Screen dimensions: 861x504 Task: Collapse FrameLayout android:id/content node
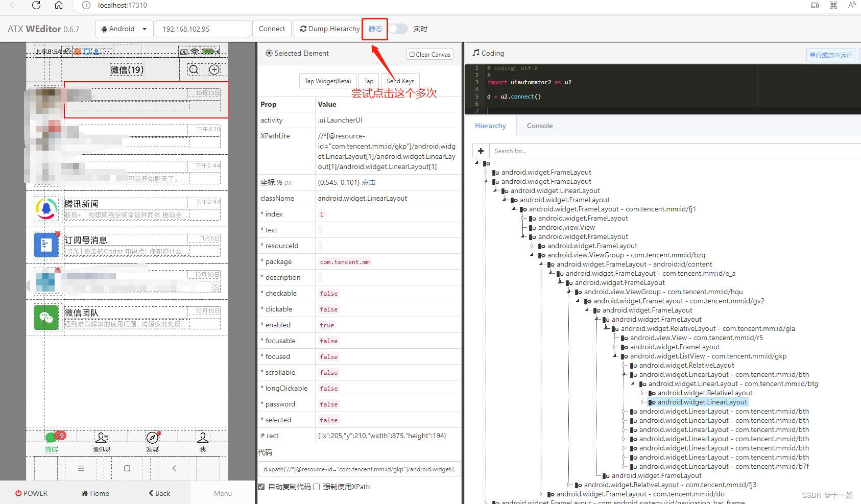click(x=542, y=263)
